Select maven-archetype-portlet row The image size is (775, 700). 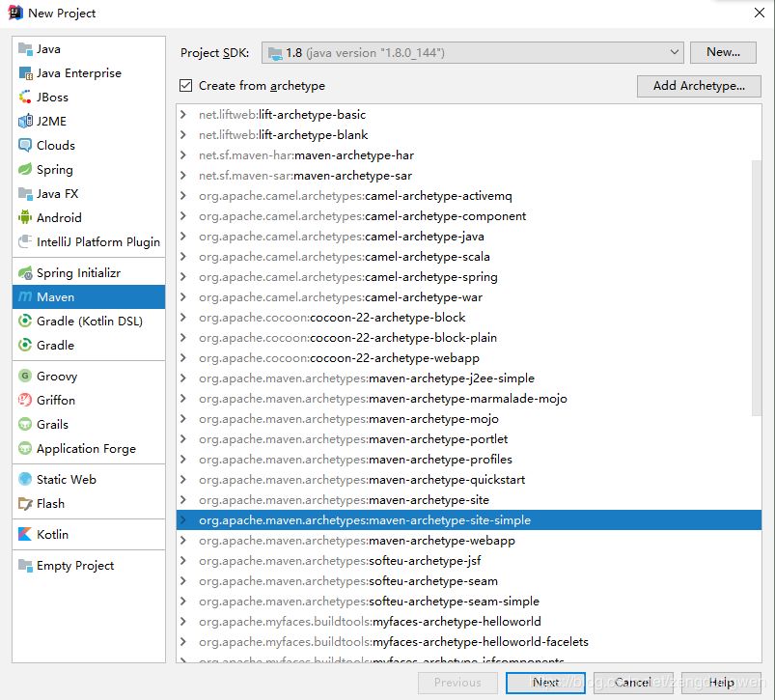coord(468,438)
